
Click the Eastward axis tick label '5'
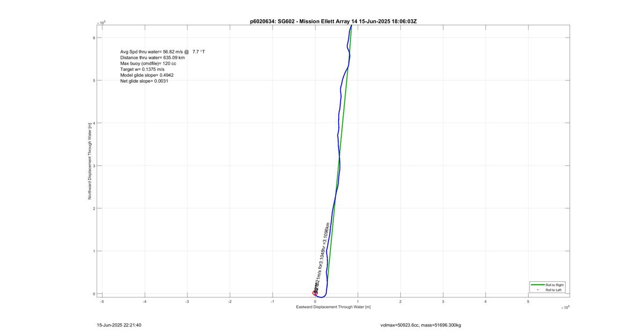[x=528, y=302]
